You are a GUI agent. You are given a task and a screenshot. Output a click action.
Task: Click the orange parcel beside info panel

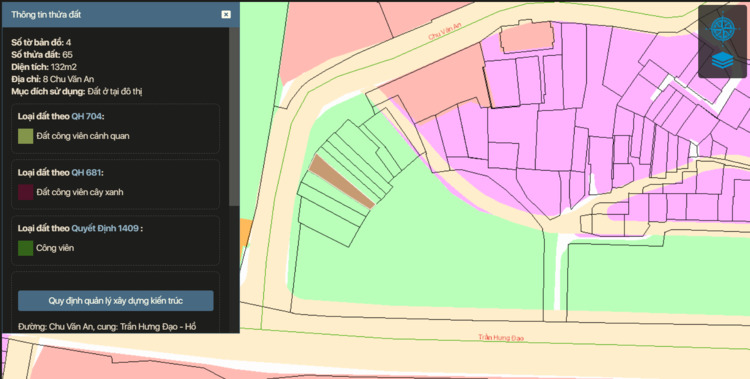click(245, 233)
